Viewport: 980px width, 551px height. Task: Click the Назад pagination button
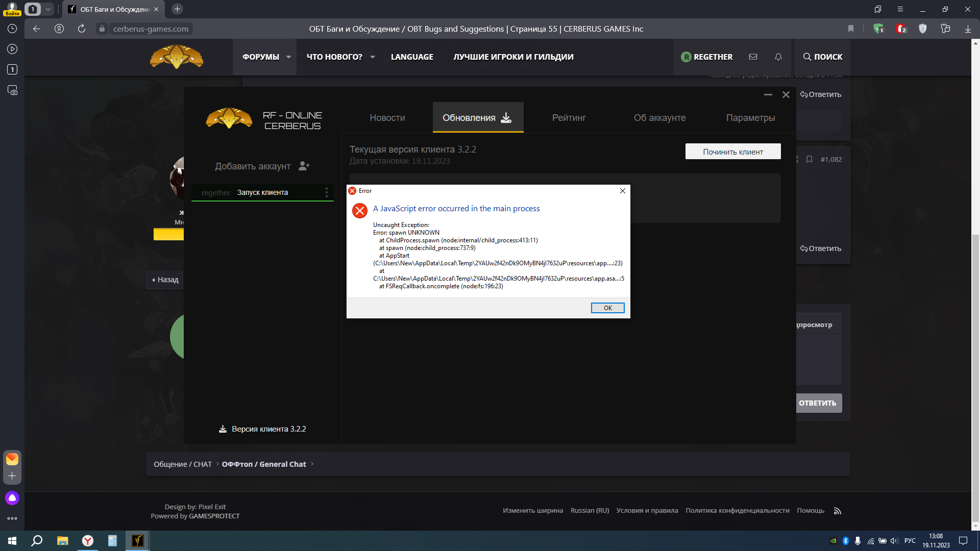(165, 280)
